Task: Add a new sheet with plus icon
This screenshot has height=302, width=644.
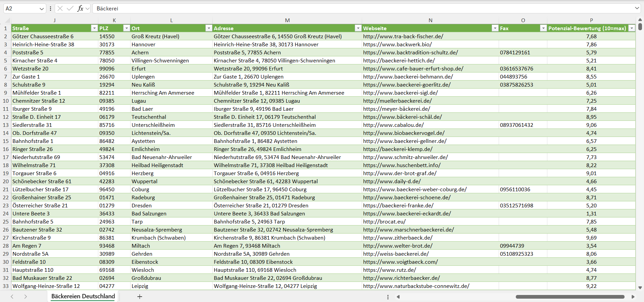Action: 140,297
